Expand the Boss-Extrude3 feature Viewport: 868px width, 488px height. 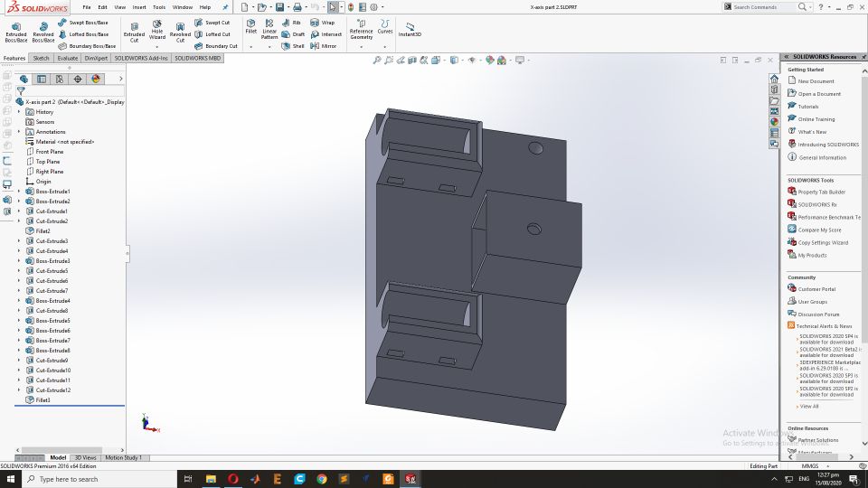point(19,261)
